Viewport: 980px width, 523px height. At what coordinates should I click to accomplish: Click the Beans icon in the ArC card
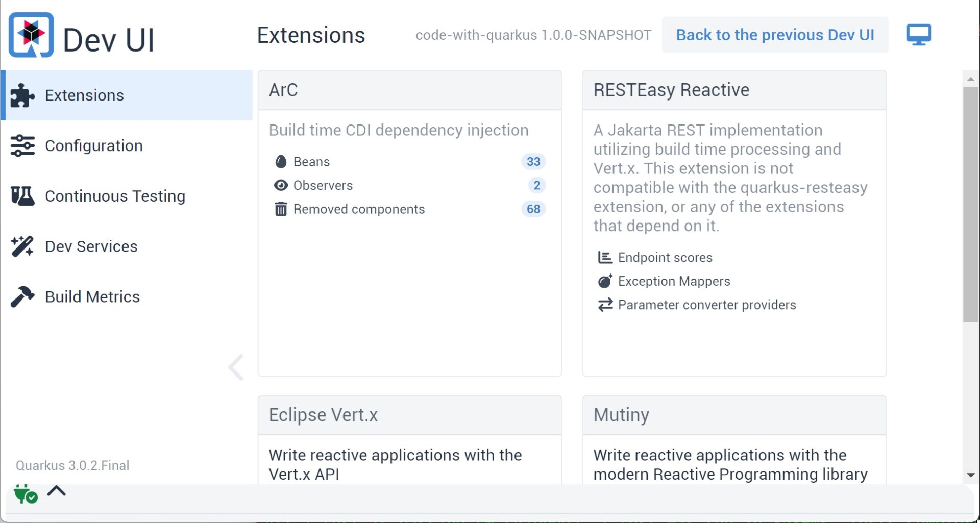[281, 161]
